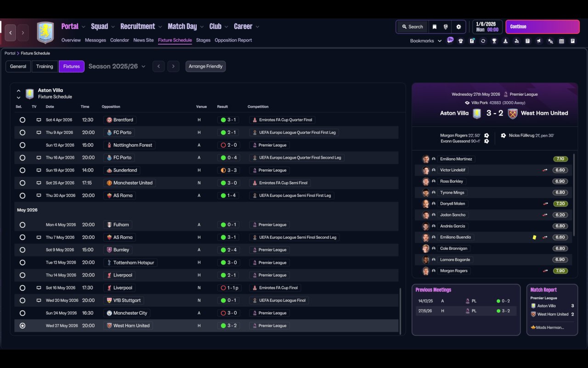This screenshot has height=368, width=588.
Task: Click the circular arrows bookmark icon
Action: tap(483, 41)
